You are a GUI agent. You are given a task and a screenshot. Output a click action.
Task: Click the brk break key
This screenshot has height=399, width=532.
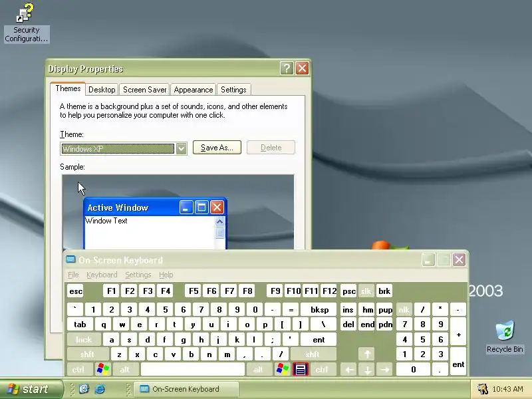[x=384, y=291]
